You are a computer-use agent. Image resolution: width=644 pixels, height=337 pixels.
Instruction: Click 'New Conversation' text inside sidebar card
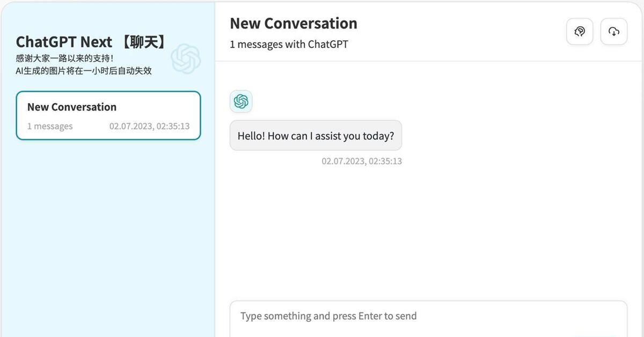(x=72, y=107)
